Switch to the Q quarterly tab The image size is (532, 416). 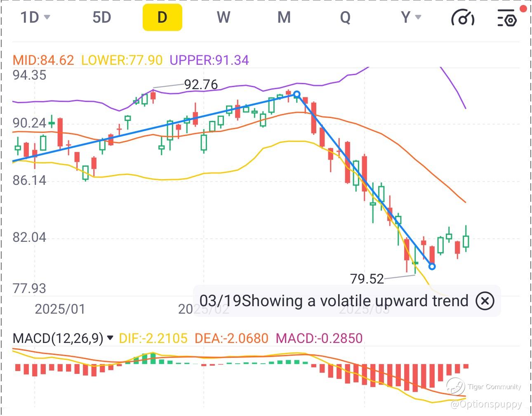click(x=345, y=17)
